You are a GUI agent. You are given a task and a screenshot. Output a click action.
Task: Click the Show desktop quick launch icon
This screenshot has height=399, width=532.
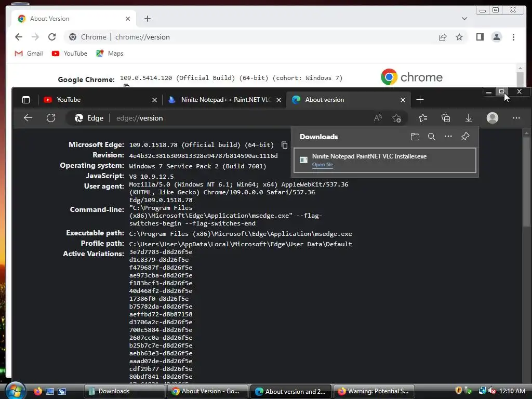coord(49,391)
